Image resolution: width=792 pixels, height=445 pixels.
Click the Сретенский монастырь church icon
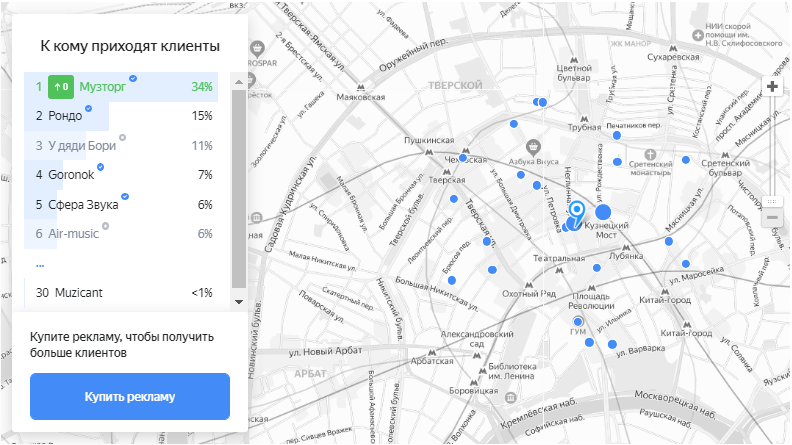(x=650, y=154)
